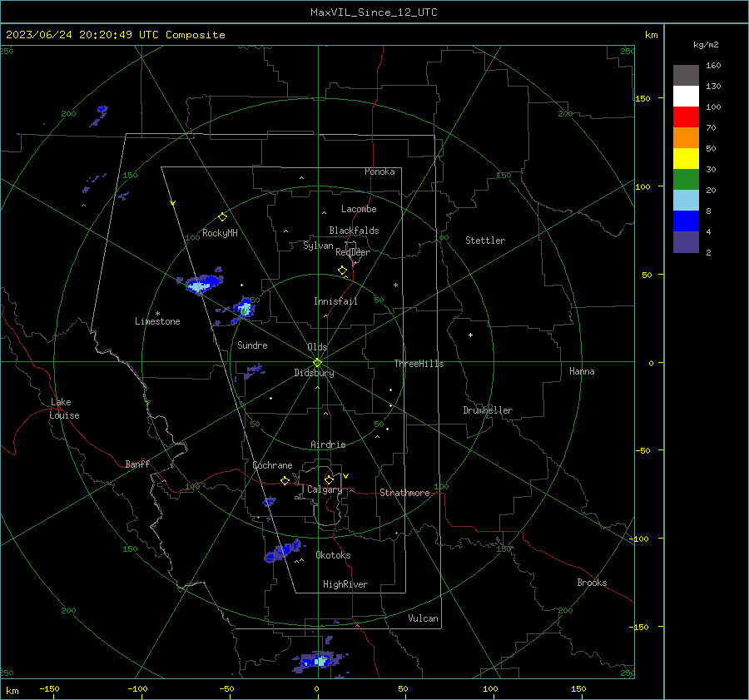Viewport: 749px width, 700px height.
Task: Click the Hanna town label
Action: coord(582,371)
